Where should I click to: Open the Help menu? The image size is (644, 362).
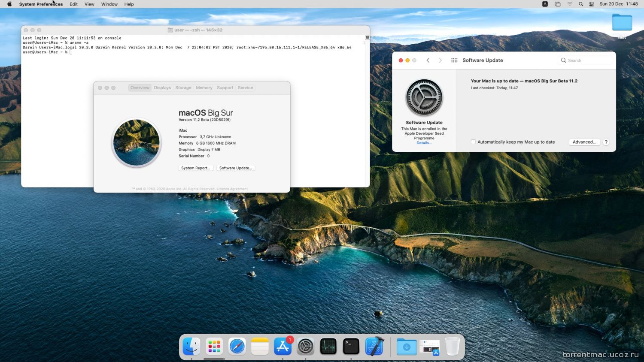pos(129,4)
